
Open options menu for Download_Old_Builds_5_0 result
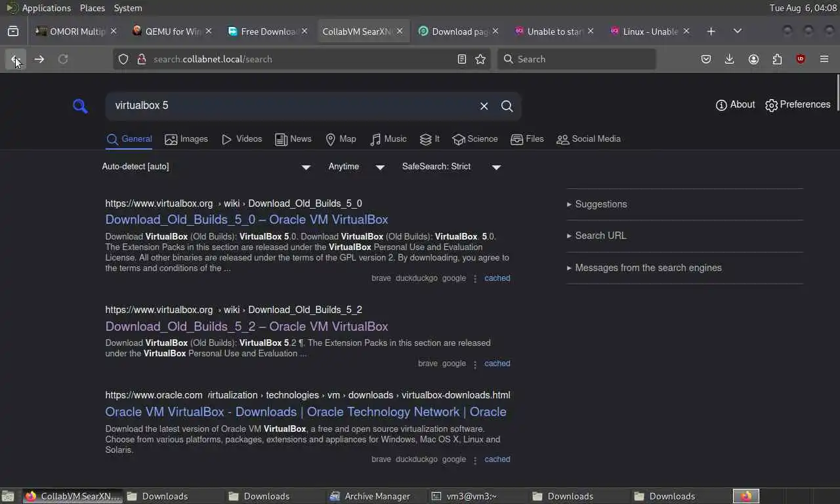475,278
